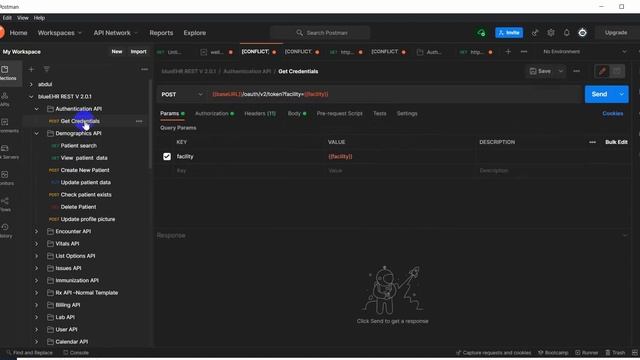This screenshot has width=640, height=360.
Task: Open the Collections sidebar panel
Action: (x=7, y=73)
